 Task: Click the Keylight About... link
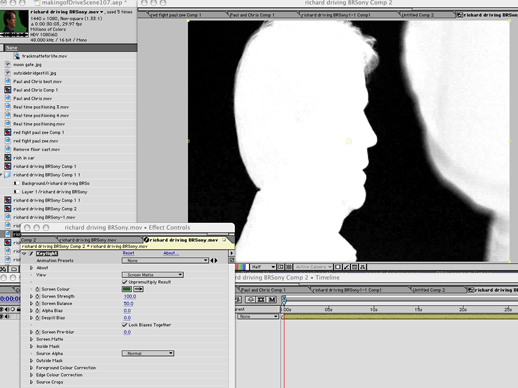tap(171, 253)
